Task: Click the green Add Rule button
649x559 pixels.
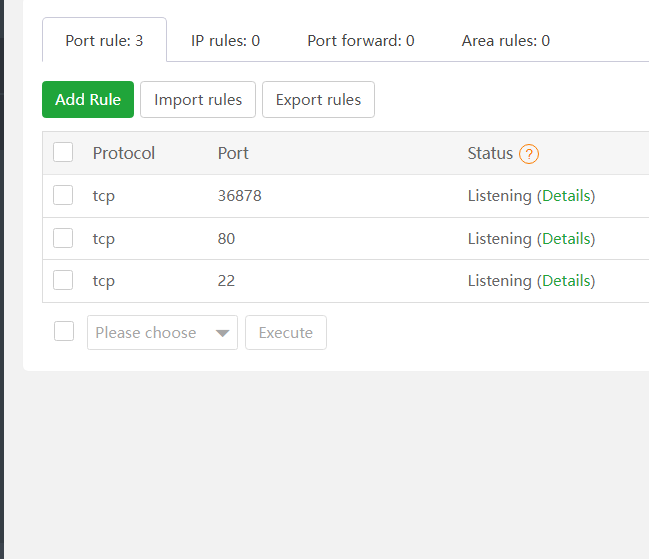Action: click(88, 100)
